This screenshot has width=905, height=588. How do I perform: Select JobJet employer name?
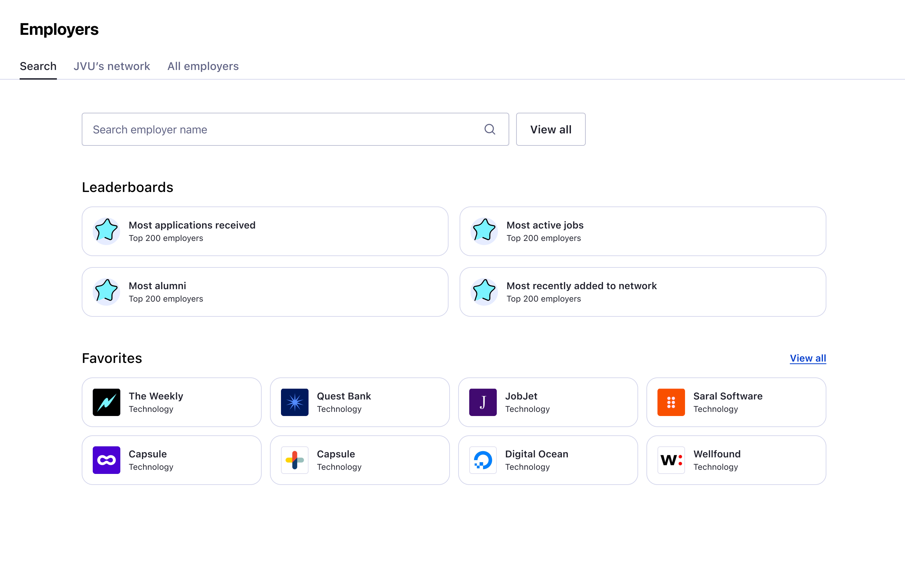click(521, 396)
